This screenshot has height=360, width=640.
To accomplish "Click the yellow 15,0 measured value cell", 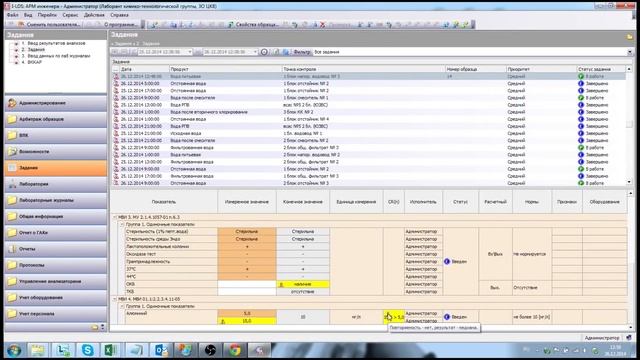I will (x=247, y=321).
